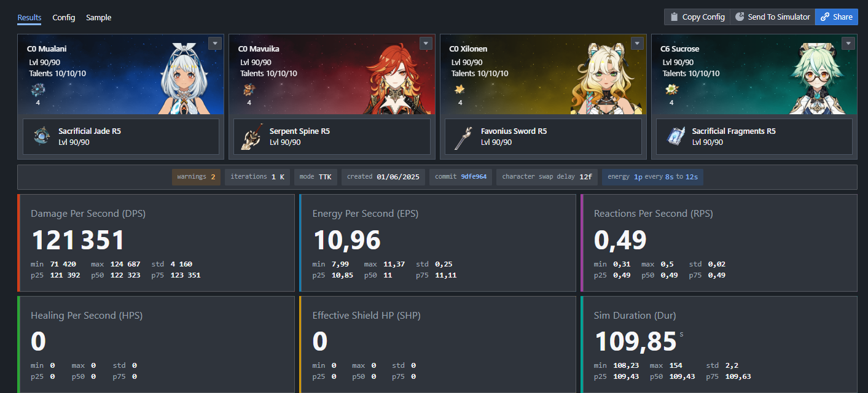
Task: Click DPS max value 124 687
Action: point(125,264)
